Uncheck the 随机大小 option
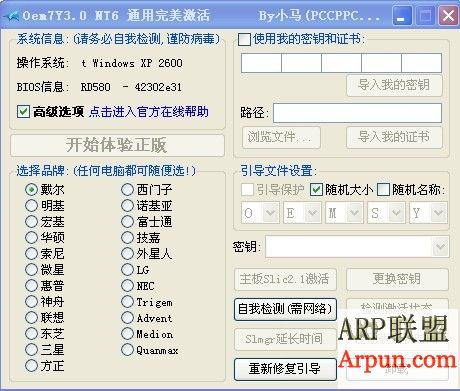The height and width of the screenshot is (391, 460). tap(316, 190)
